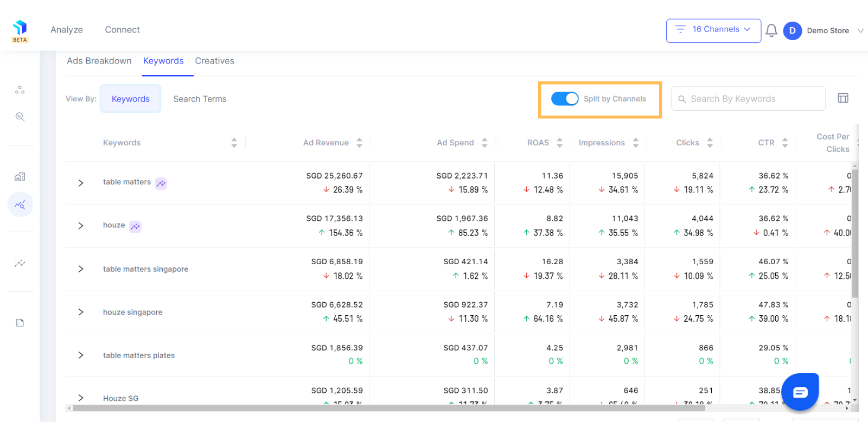Viewport: 868px width, 434px height.
Task: Click the horizontal table scrollbar
Action: pos(389,408)
